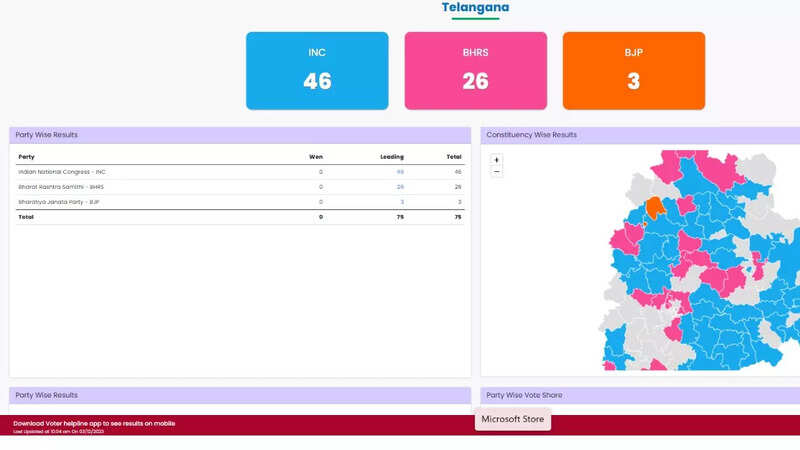Click the INC won count link
The height and width of the screenshot is (450, 800).
pyautogui.click(x=321, y=172)
